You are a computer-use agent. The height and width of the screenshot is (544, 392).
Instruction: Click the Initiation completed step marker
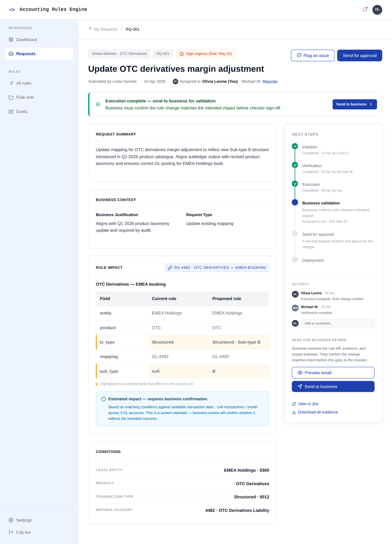[295, 146]
